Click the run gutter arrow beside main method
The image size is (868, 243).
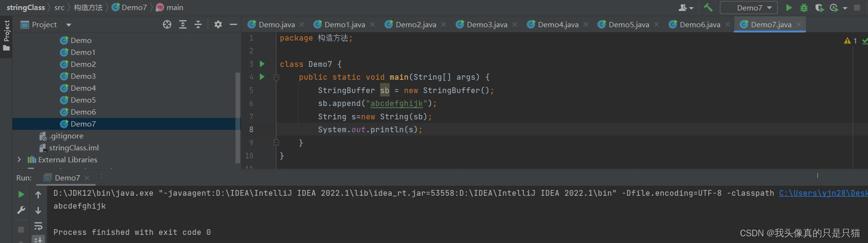[262, 76]
